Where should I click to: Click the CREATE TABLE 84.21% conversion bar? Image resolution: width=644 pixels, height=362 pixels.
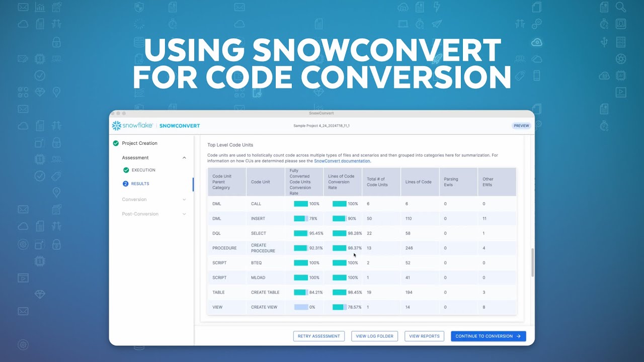[301, 293]
